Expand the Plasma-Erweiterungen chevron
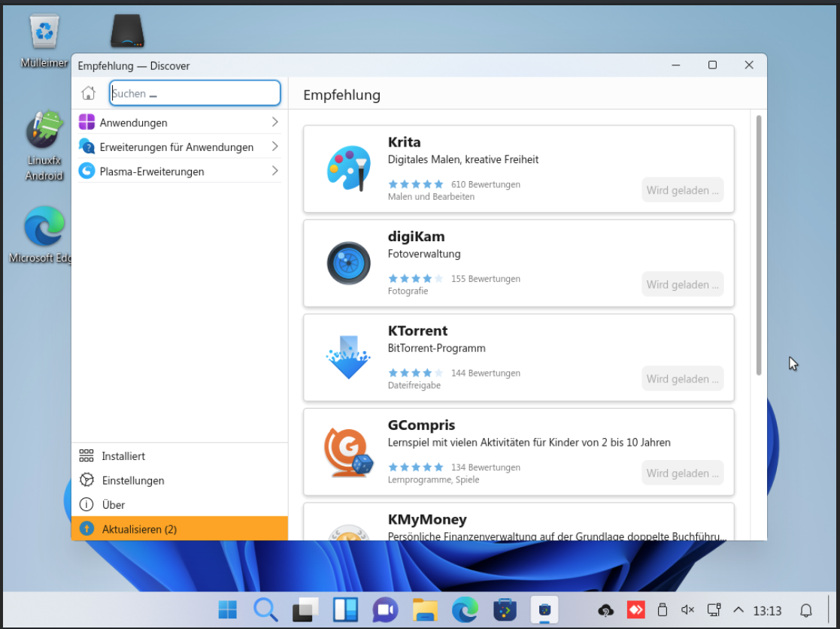840x629 pixels. (x=274, y=171)
